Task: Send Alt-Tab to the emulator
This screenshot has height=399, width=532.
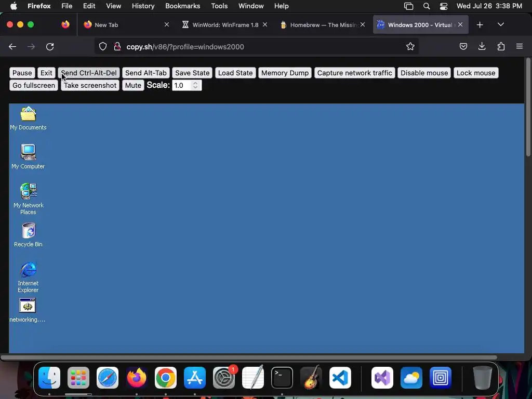Action: click(146, 73)
